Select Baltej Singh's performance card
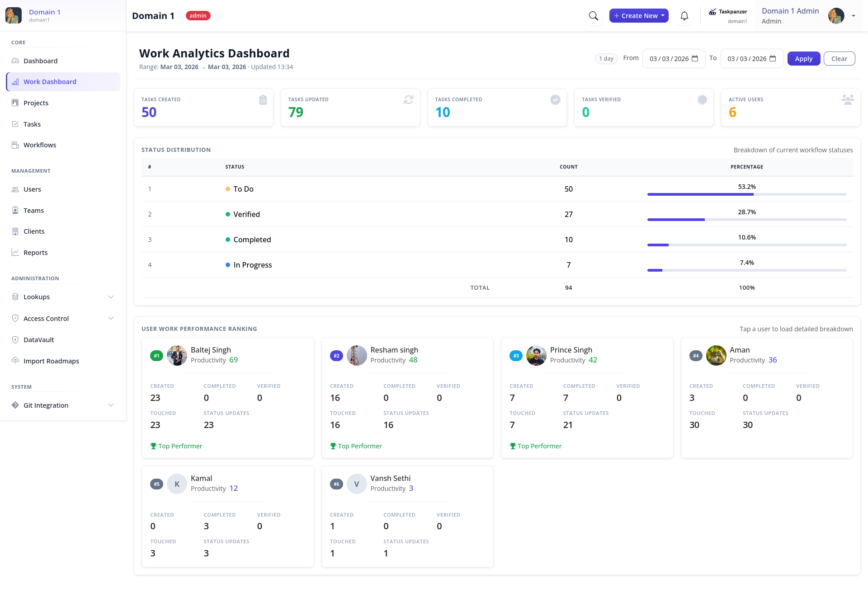This screenshot has height=593, width=868. pyautogui.click(x=227, y=398)
